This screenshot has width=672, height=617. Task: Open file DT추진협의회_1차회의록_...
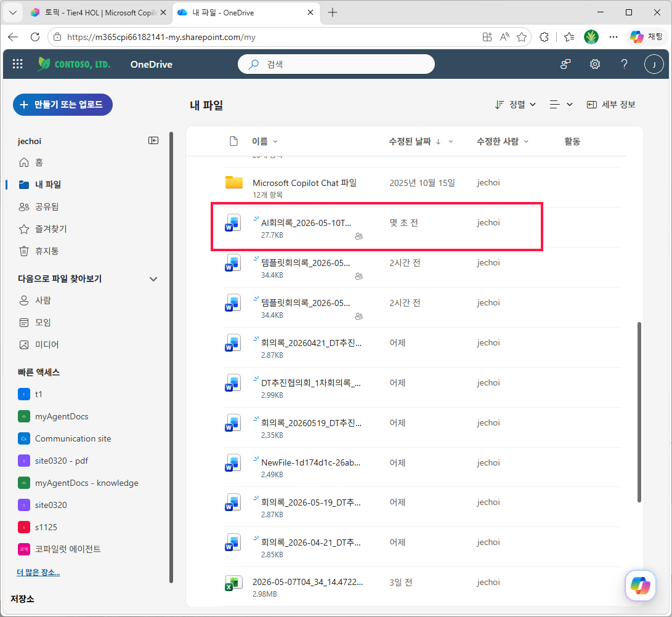tap(311, 383)
